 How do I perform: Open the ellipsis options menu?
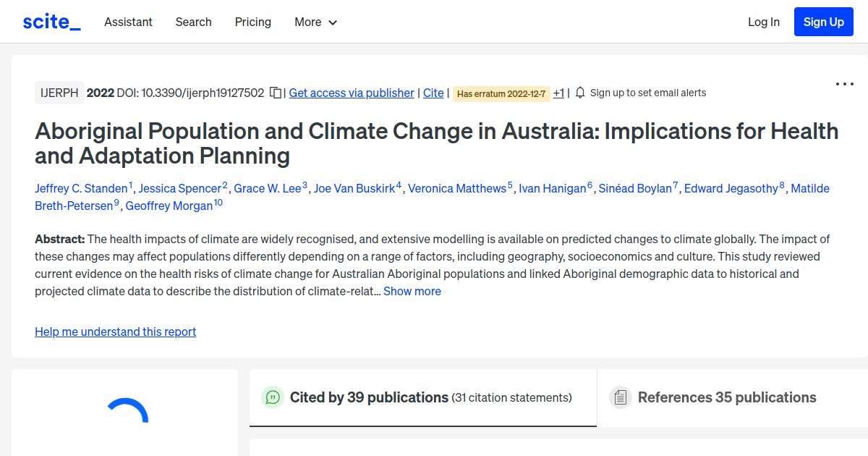844,84
